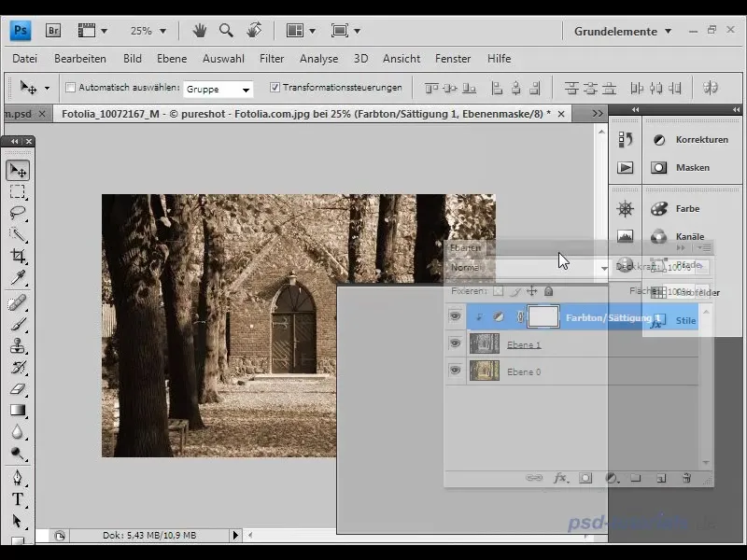Screen dimensions: 747x560
Task: Select the Type tool
Action: pyautogui.click(x=18, y=499)
